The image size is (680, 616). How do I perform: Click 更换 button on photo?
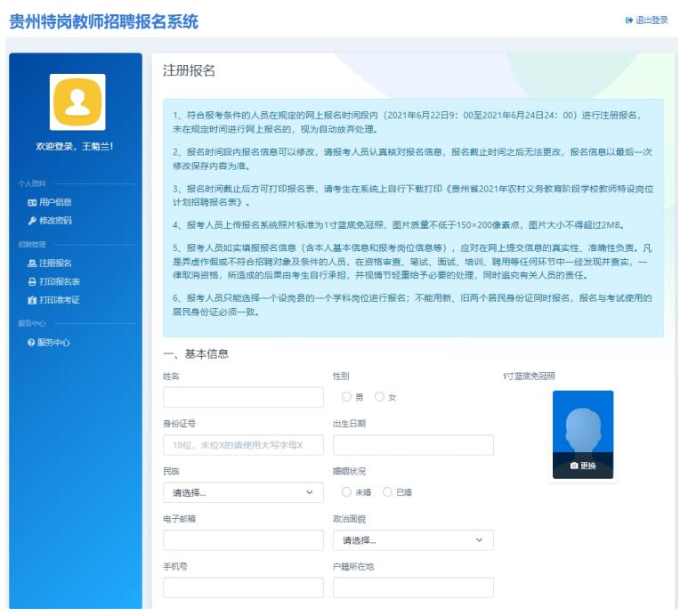[583, 466]
